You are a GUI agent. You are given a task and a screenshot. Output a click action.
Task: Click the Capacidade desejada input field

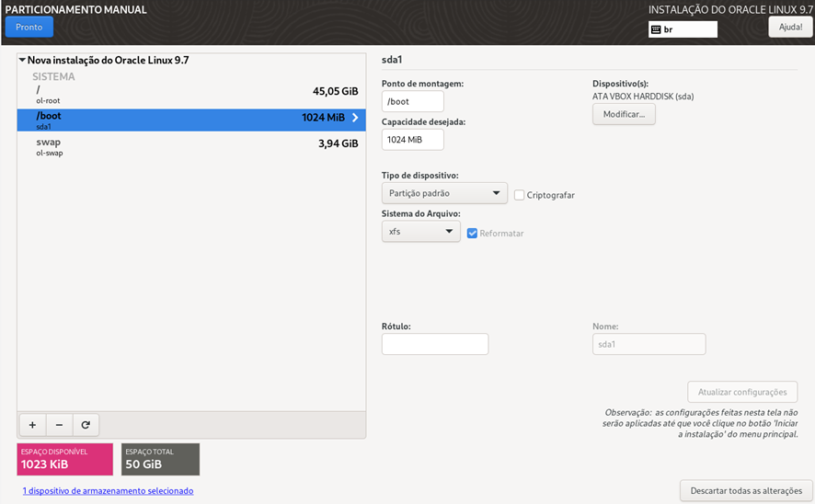[x=412, y=140]
